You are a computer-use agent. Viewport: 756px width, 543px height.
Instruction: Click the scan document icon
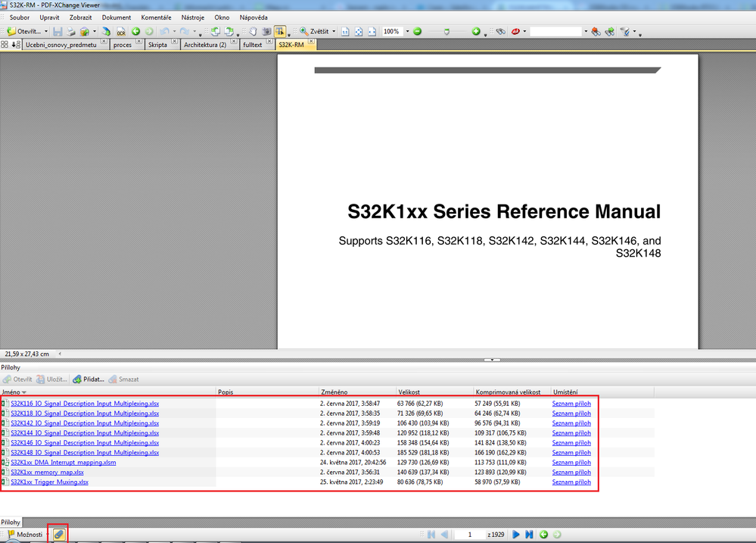106,31
